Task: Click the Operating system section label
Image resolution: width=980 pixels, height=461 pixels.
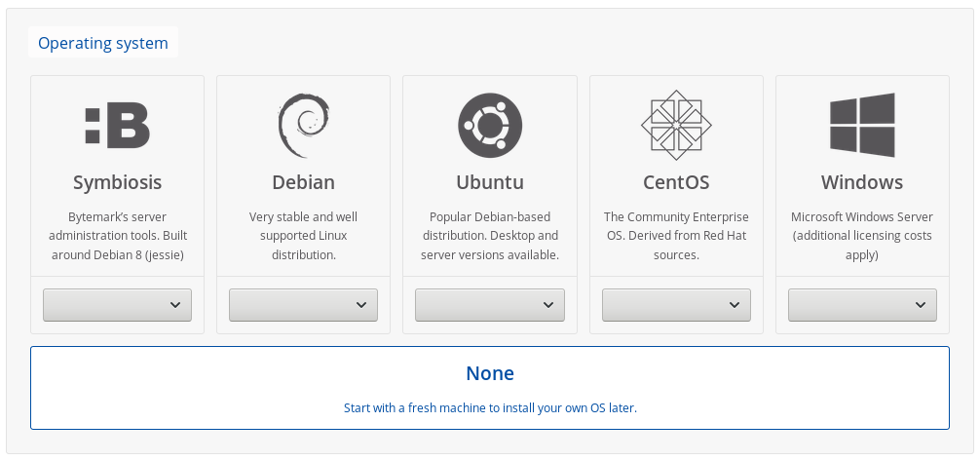Action: [x=103, y=43]
